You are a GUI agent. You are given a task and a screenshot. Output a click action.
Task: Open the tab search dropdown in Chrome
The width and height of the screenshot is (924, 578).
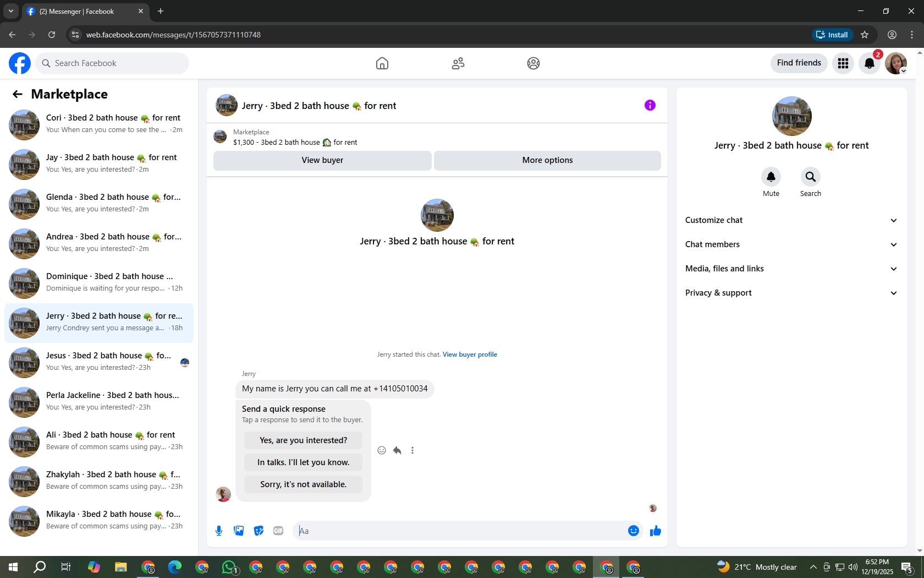click(x=11, y=11)
